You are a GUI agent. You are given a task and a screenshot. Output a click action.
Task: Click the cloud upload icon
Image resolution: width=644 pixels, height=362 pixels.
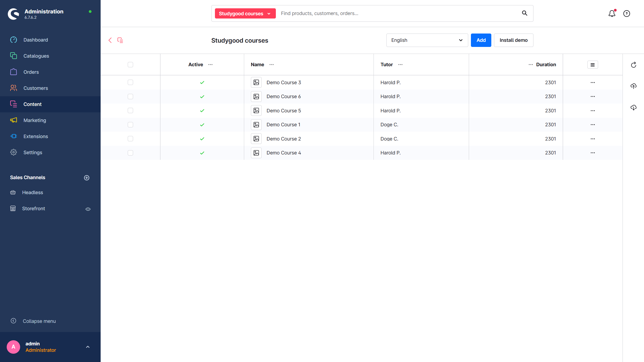click(634, 86)
